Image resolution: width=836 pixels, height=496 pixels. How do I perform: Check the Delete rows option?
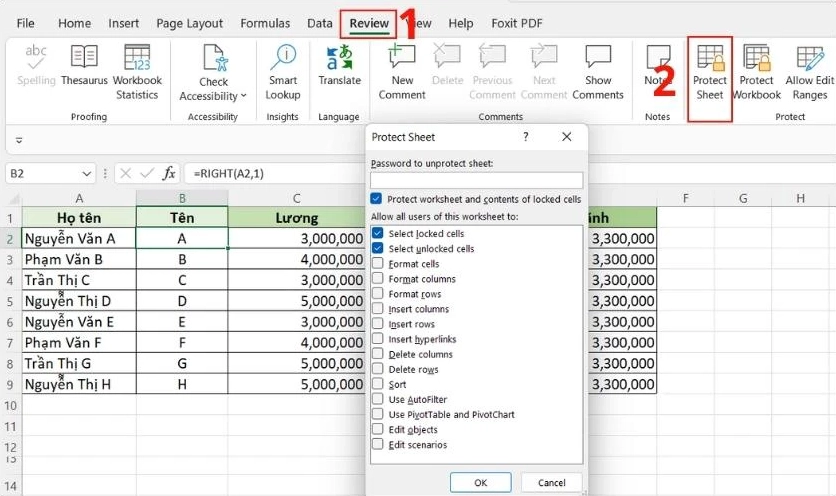[x=377, y=369]
